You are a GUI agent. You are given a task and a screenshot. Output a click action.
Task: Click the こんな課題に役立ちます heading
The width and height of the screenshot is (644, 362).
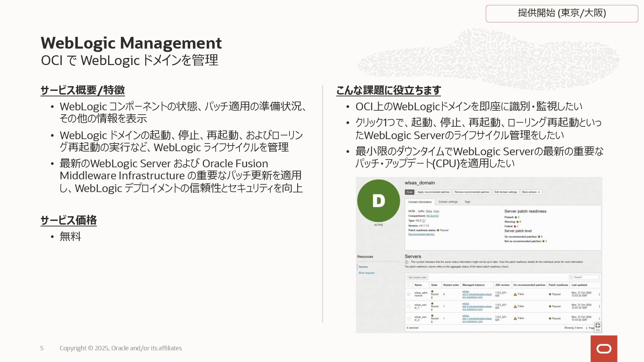pyautogui.click(x=388, y=90)
